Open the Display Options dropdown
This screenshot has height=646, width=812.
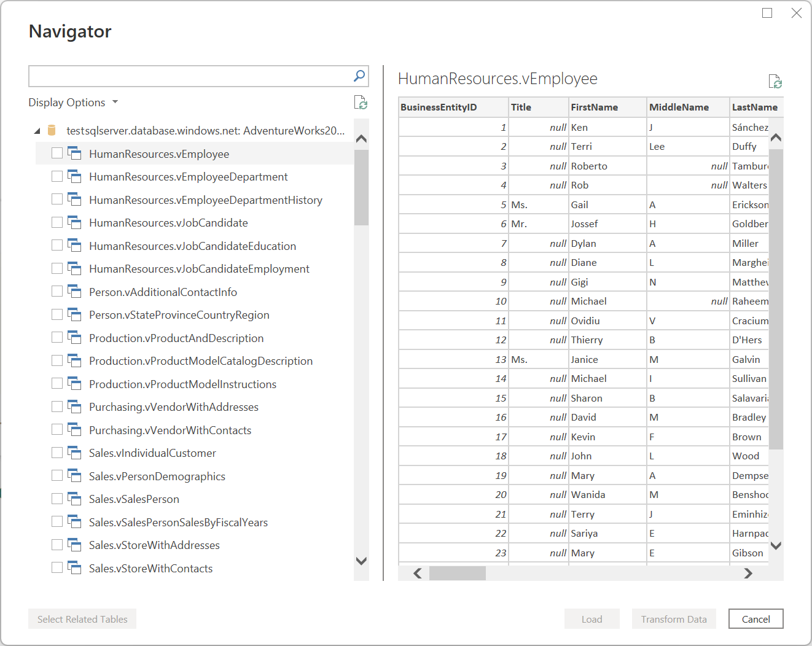point(73,103)
